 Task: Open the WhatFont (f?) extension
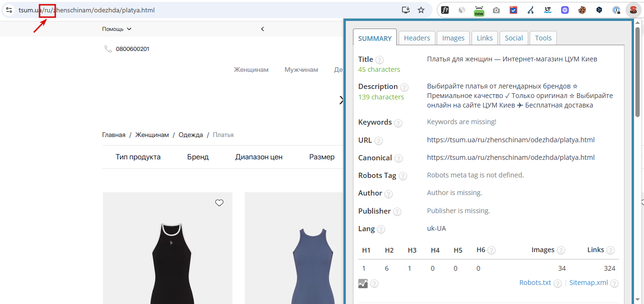(445, 10)
